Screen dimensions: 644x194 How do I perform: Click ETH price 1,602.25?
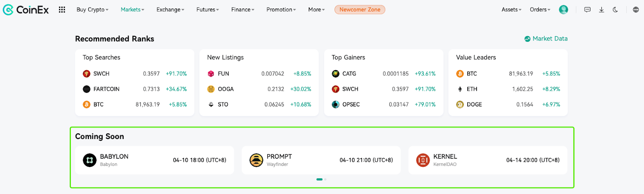(522, 89)
